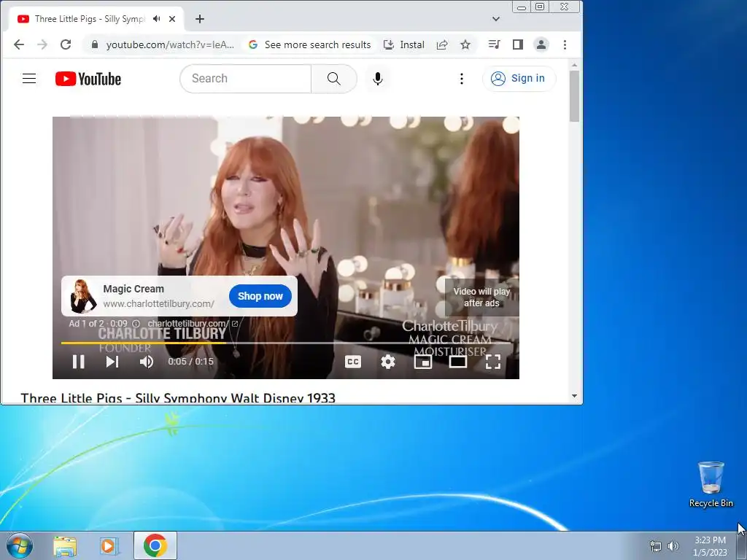Click the Sign in button
Viewport: 747px width, 560px height.
(519, 78)
